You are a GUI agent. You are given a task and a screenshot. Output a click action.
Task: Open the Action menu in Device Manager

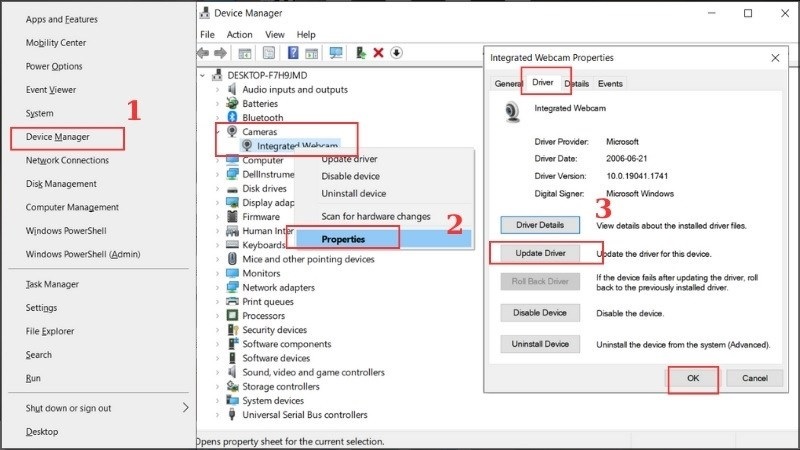239,34
